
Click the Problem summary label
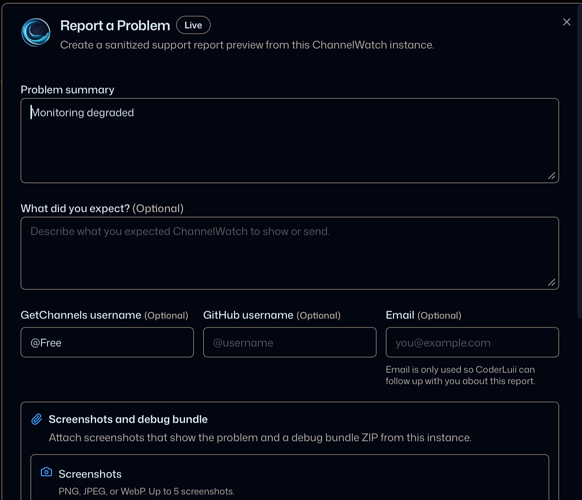(x=67, y=90)
